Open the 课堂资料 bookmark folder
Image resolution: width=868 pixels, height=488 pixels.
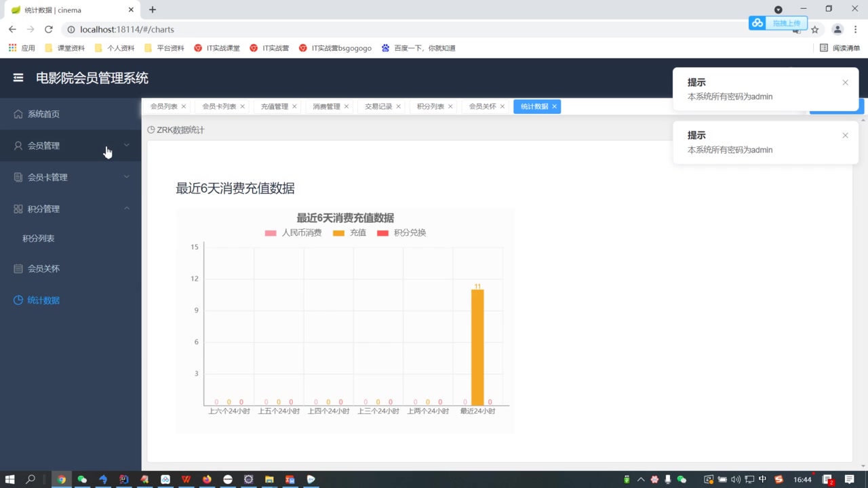pyautogui.click(x=64, y=48)
